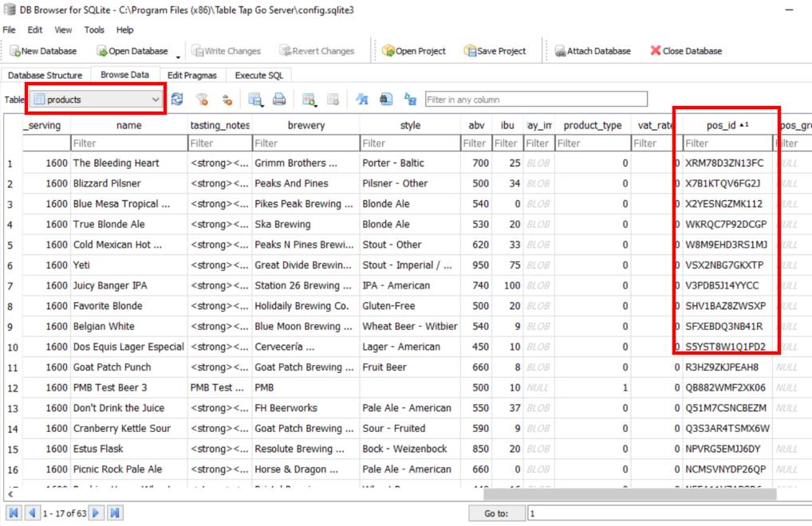
Task: Switch to Database Structure tab
Action: (x=45, y=75)
